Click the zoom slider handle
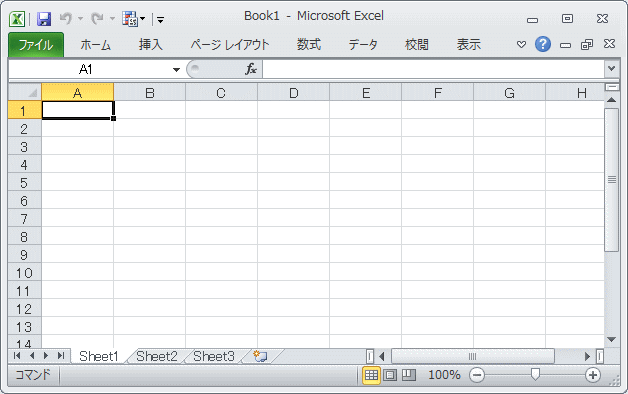This screenshot has width=628, height=394. point(535,375)
